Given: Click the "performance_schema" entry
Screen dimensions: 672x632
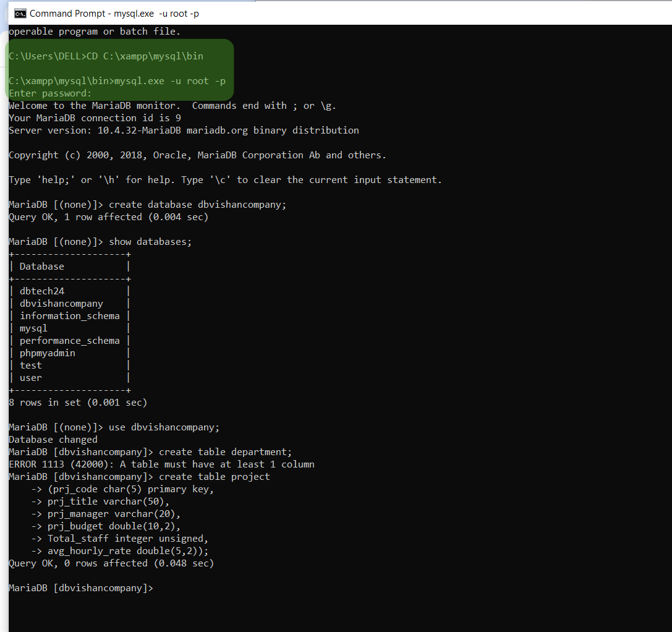Looking at the screenshot, I should click(x=70, y=340).
